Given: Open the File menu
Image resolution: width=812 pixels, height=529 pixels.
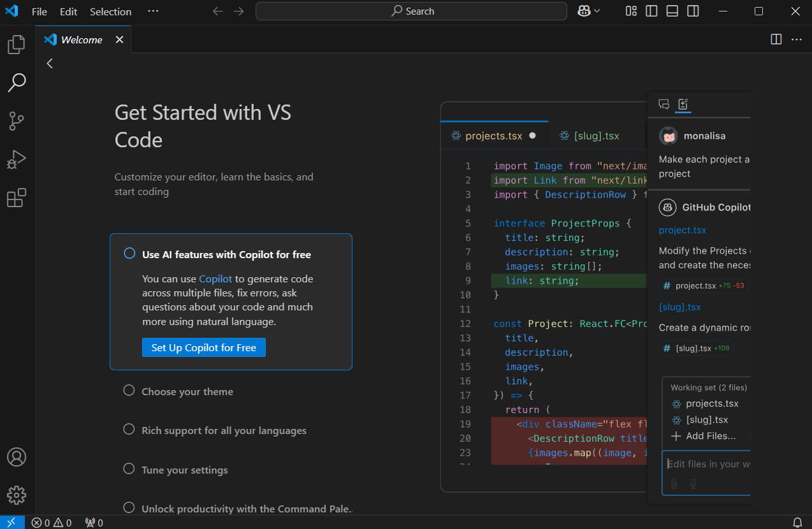Looking at the screenshot, I should (x=40, y=11).
